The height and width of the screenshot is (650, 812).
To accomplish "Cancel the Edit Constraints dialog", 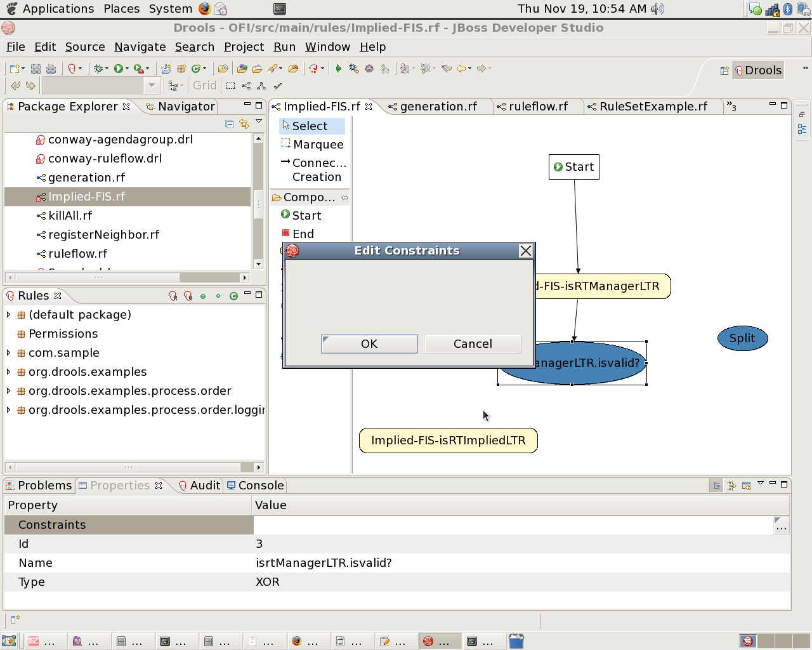I will click(473, 344).
